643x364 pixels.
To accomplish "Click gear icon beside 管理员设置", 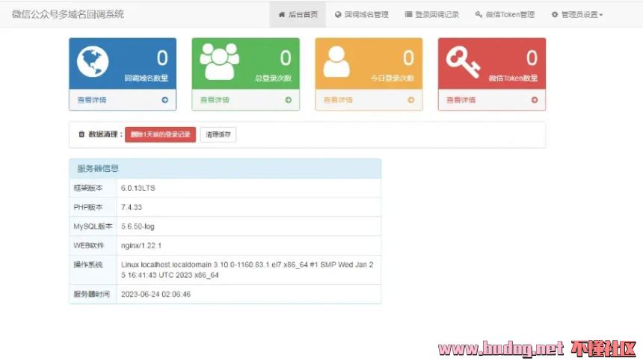I will click(x=555, y=14).
